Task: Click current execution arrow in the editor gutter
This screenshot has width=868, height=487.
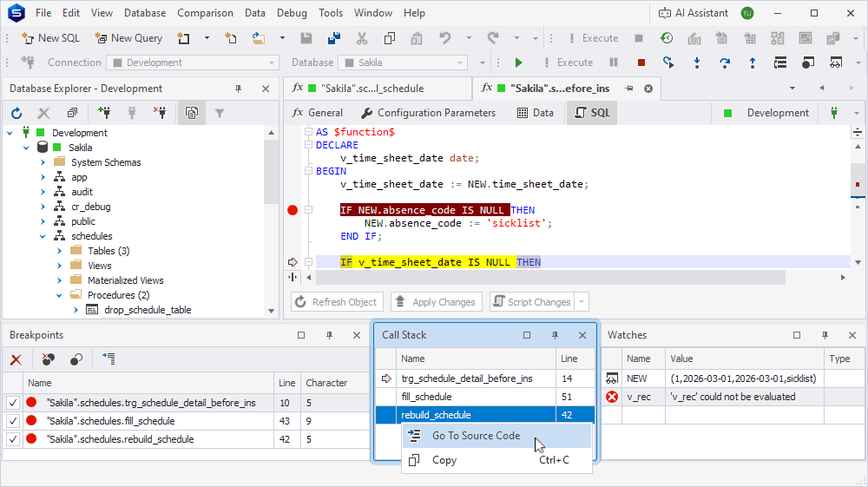Action: [293, 262]
